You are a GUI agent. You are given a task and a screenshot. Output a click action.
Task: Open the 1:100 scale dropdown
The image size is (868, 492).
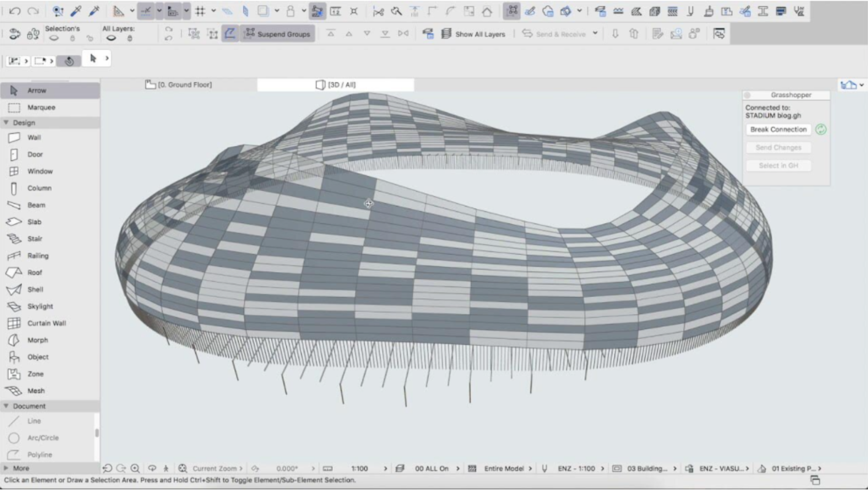pos(360,468)
